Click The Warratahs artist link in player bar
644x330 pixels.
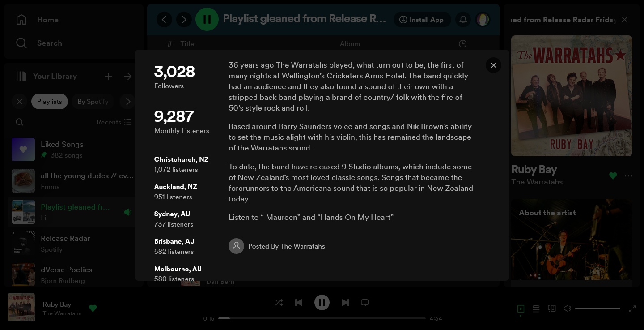pos(62,313)
